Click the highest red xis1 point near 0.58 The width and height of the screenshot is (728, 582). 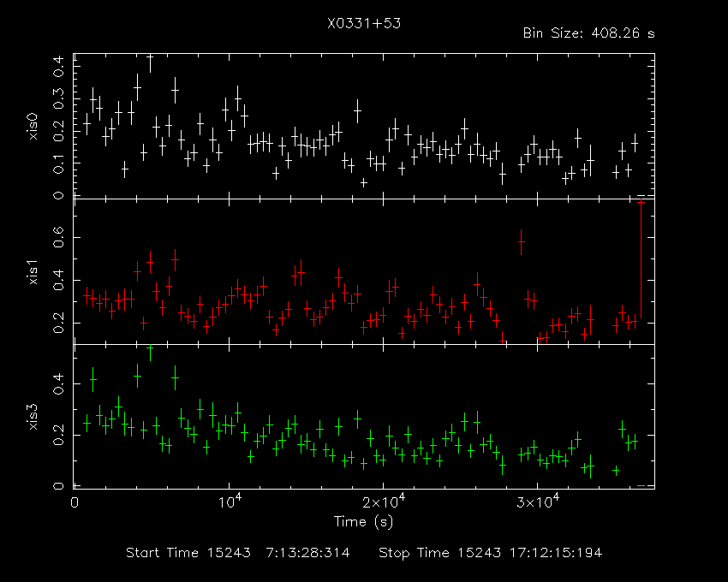522,242
